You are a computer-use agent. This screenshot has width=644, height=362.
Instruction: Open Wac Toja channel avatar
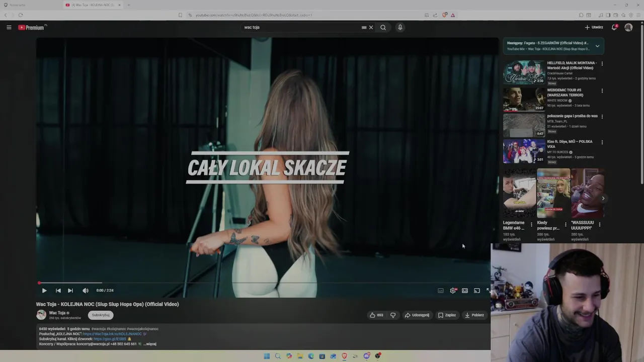[41, 315]
